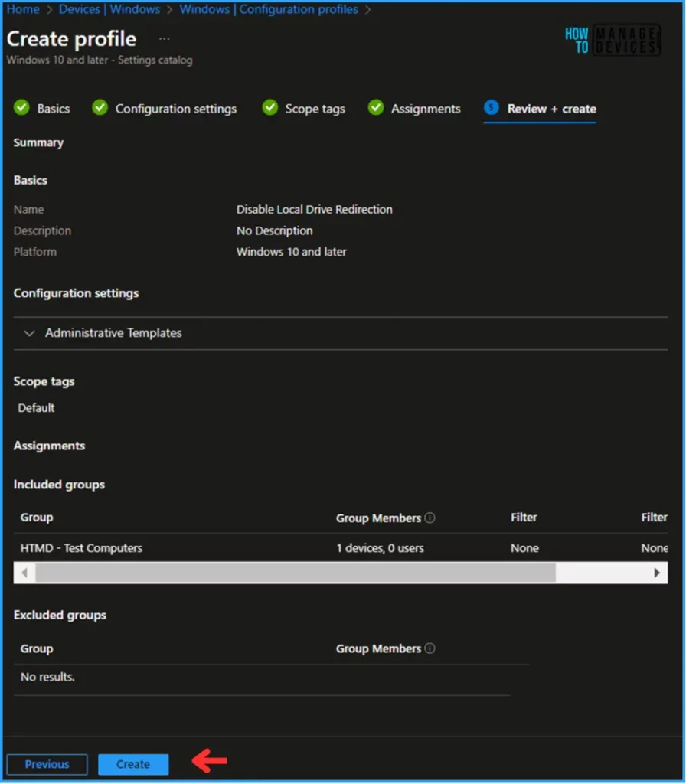686x784 pixels.
Task: Click Group Members header in Included groups
Action: (378, 518)
